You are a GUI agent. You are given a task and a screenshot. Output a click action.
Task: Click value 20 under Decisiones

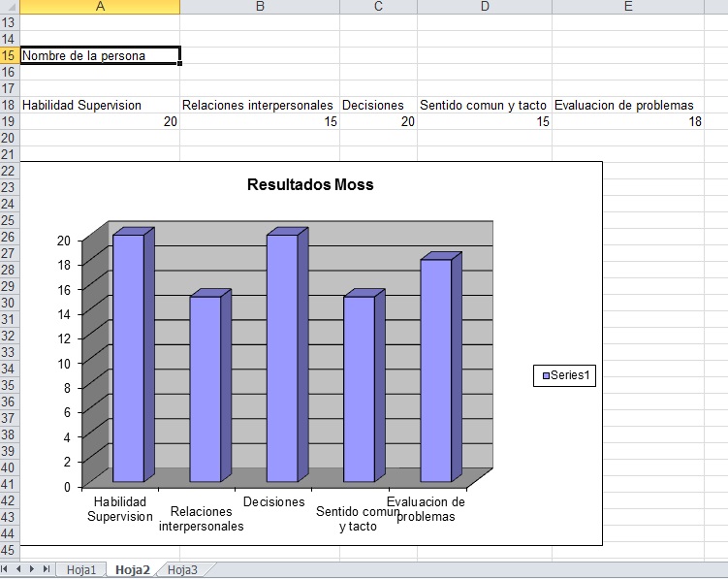(378, 122)
